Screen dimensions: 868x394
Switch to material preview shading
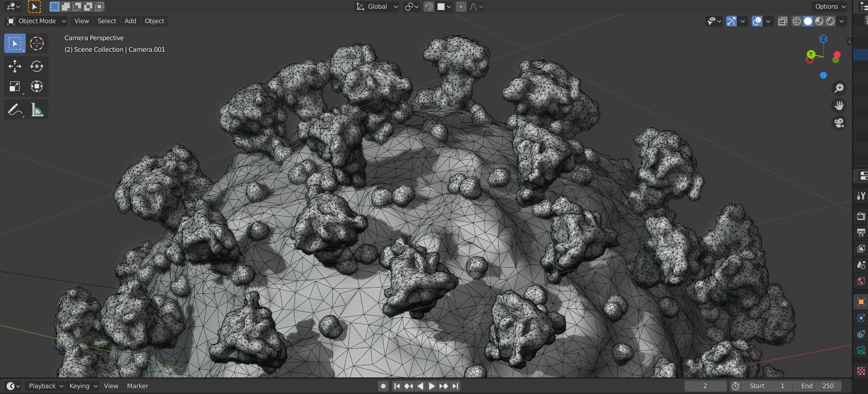(x=819, y=21)
